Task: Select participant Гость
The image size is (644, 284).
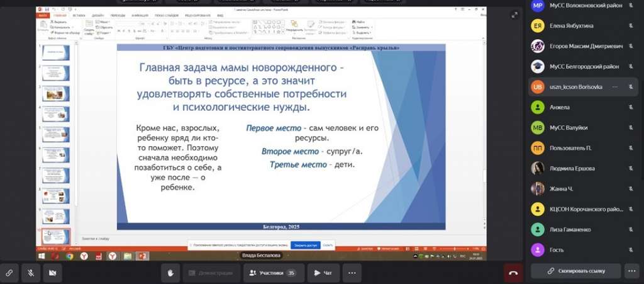Action: 583,249
